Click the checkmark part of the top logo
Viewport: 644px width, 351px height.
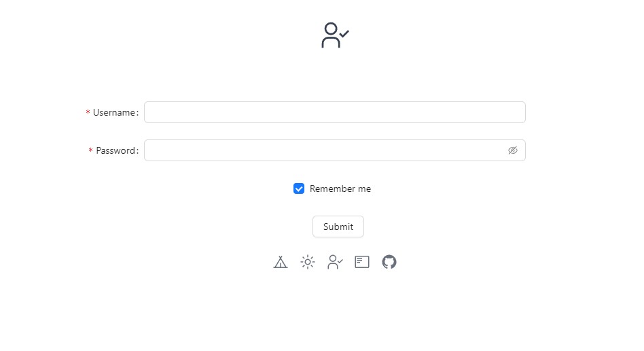coord(344,33)
